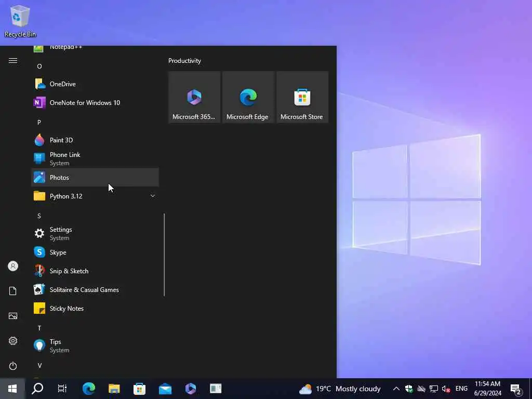532x399 pixels.
Task: Open the Recycle Bin on desktop
Action: pos(20,21)
